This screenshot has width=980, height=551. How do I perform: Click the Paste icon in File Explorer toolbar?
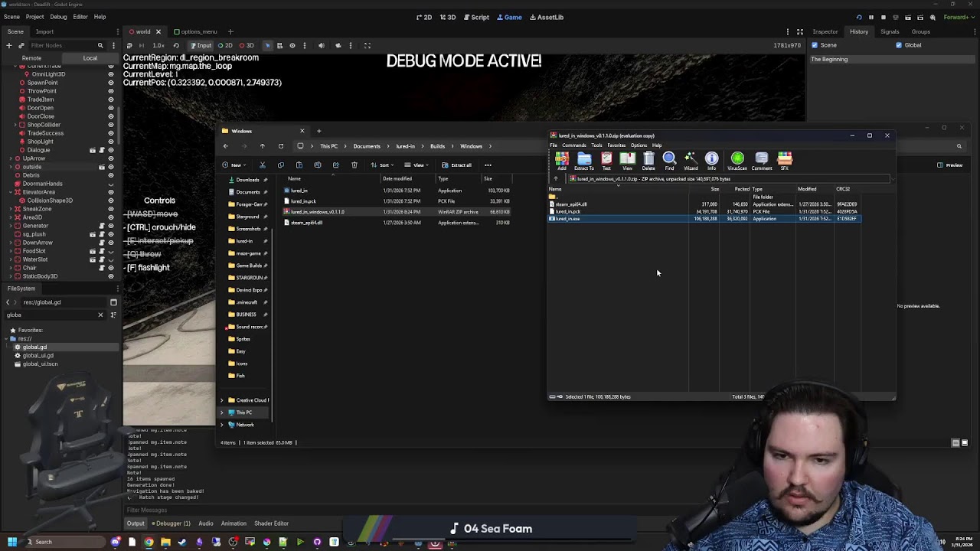click(299, 165)
